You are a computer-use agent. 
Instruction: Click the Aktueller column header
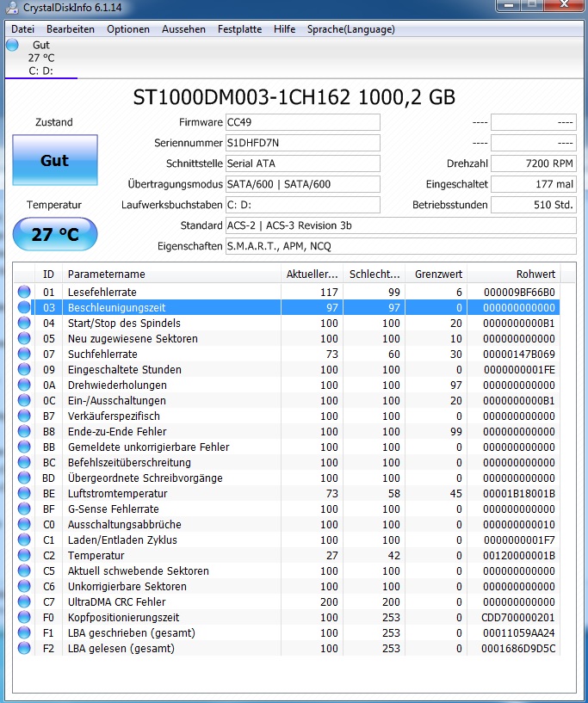pos(313,274)
